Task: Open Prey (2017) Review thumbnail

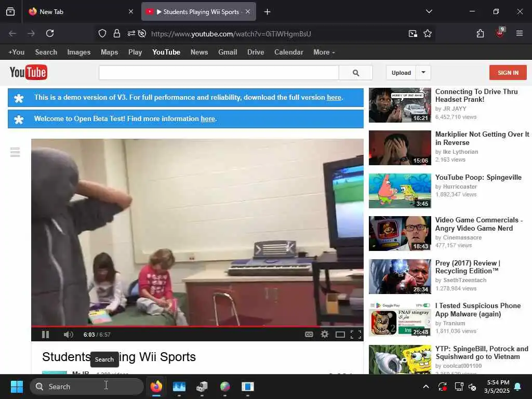Action: pos(400,276)
